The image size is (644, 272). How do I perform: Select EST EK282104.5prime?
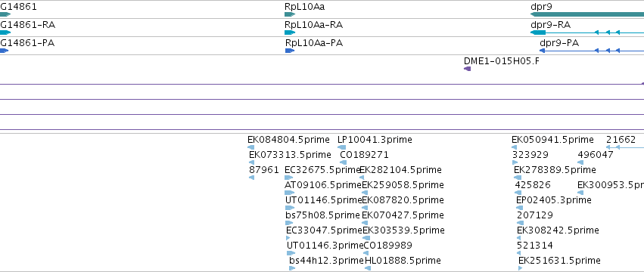(x=401, y=170)
